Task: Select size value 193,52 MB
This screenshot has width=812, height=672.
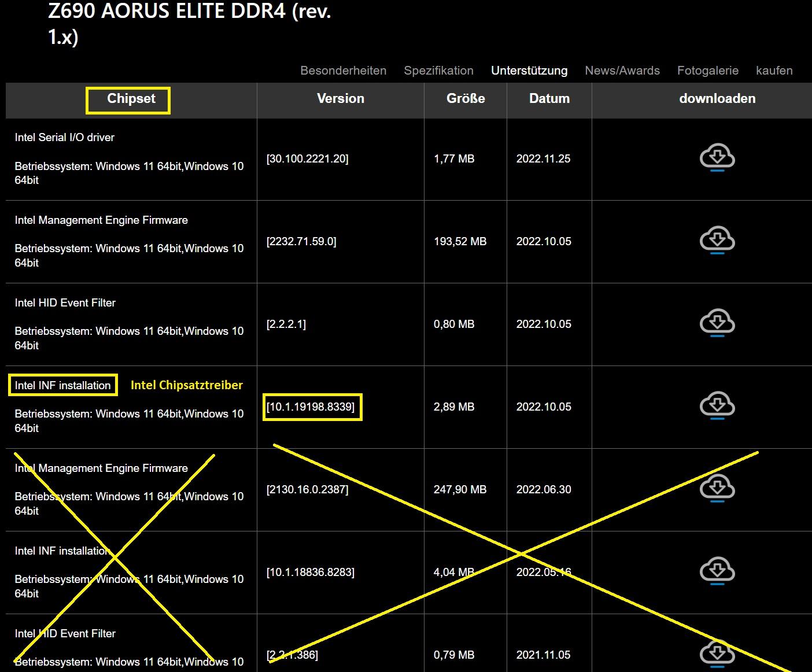Action: [460, 241]
